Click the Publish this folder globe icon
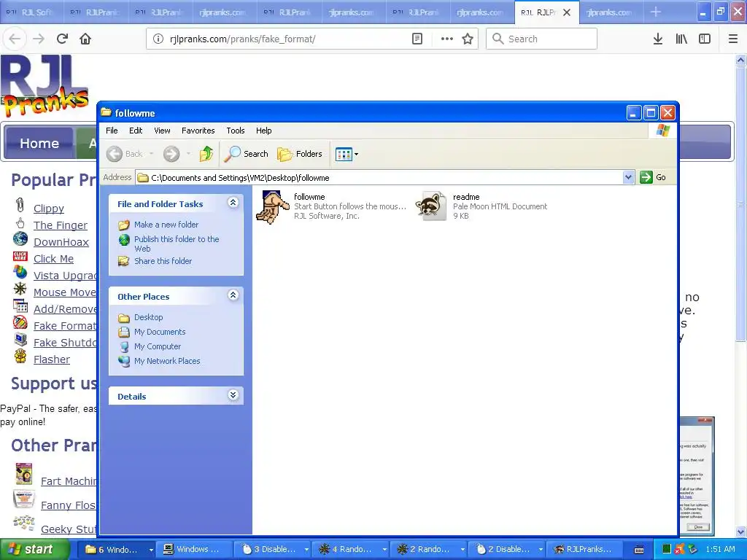Screen dimensions: 747x560 (x=124, y=239)
